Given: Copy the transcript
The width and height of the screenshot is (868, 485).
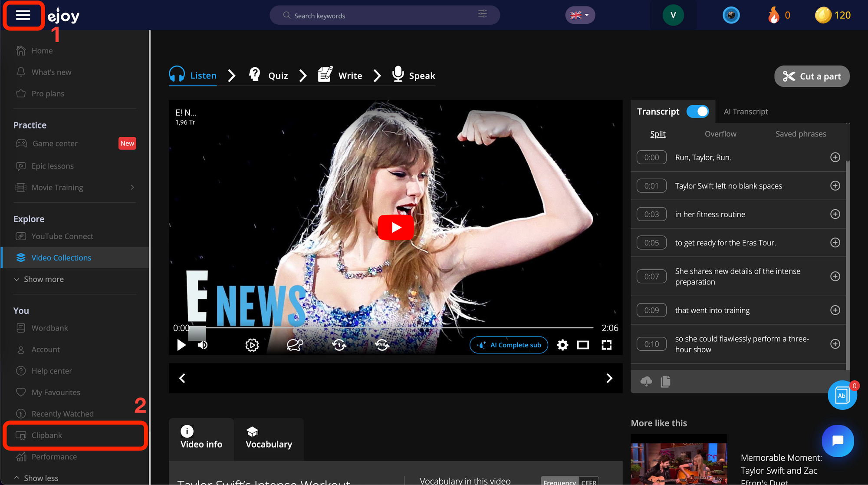Looking at the screenshot, I should (665, 381).
